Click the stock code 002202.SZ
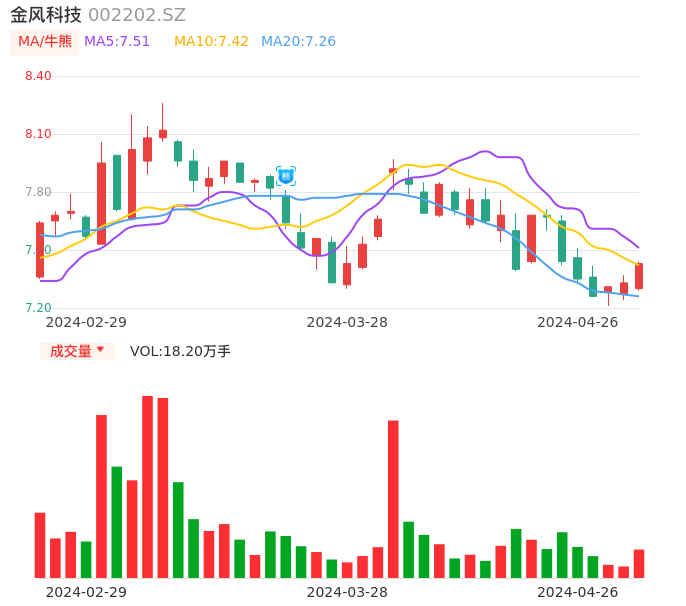The height and width of the screenshot is (606, 686). tap(137, 15)
